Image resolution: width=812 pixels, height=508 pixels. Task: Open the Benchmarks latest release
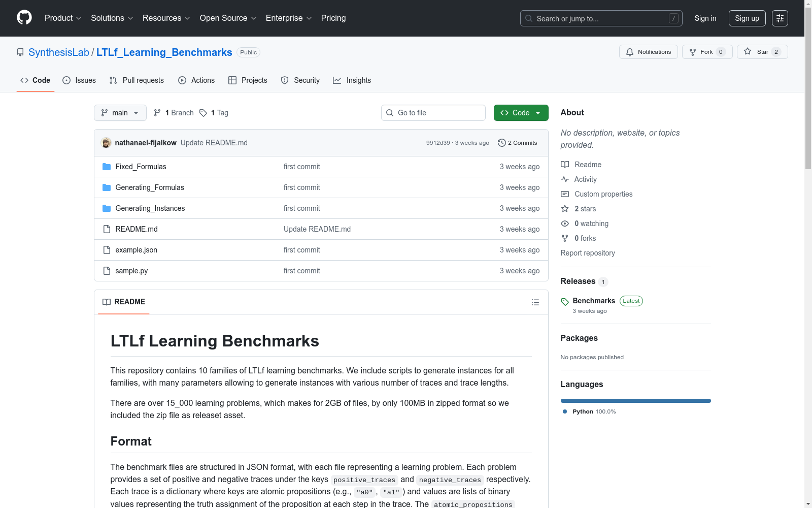point(594,301)
